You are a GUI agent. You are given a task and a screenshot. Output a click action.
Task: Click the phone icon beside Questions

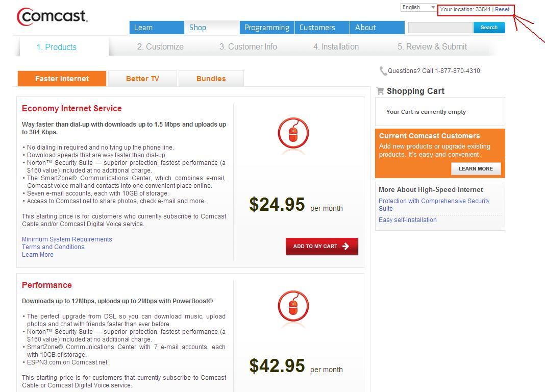coord(383,71)
